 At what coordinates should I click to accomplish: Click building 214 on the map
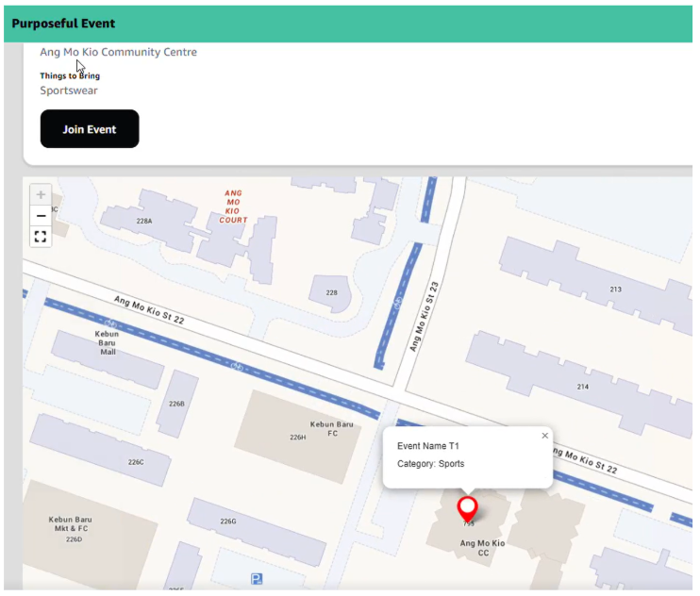click(582, 387)
